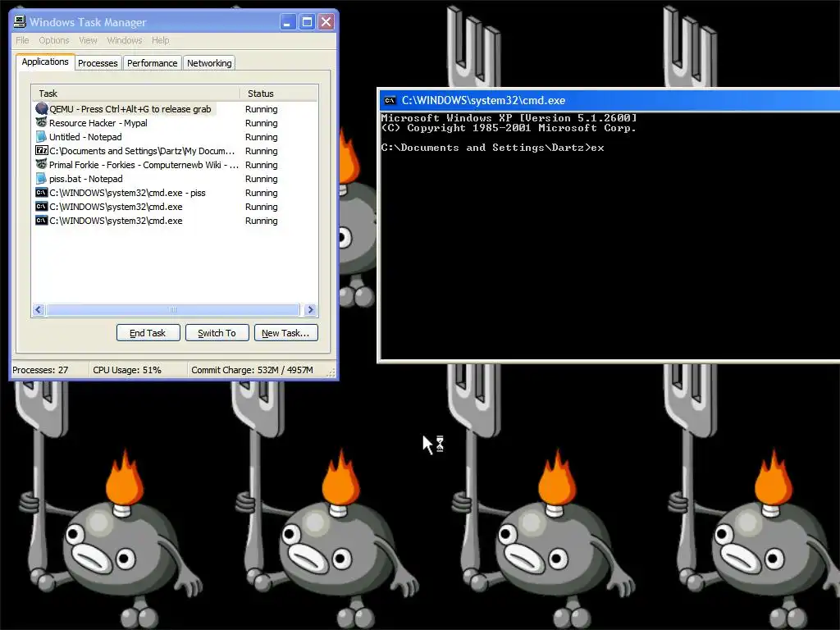Click the command prompt input line
840x630 pixels.
pyautogui.click(x=492, y=148)
